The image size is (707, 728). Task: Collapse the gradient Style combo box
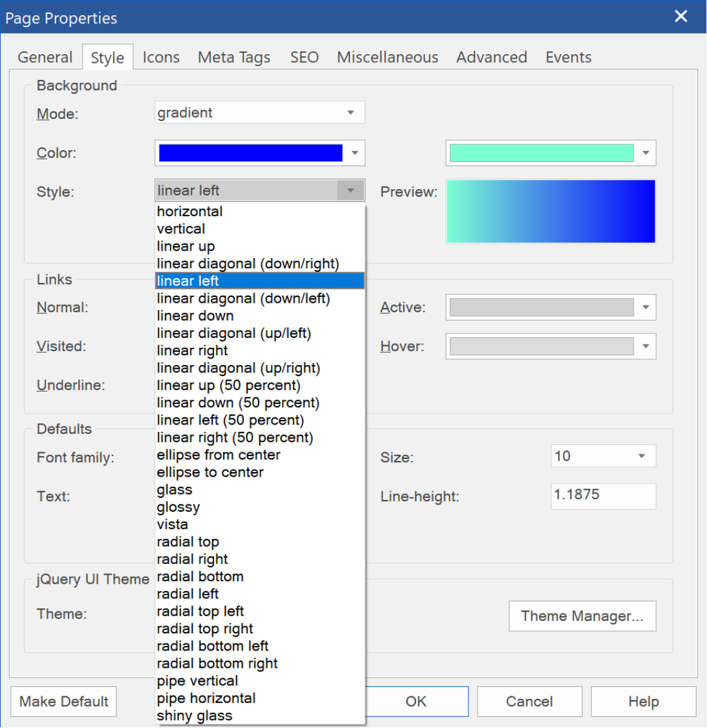pos(260,190)
